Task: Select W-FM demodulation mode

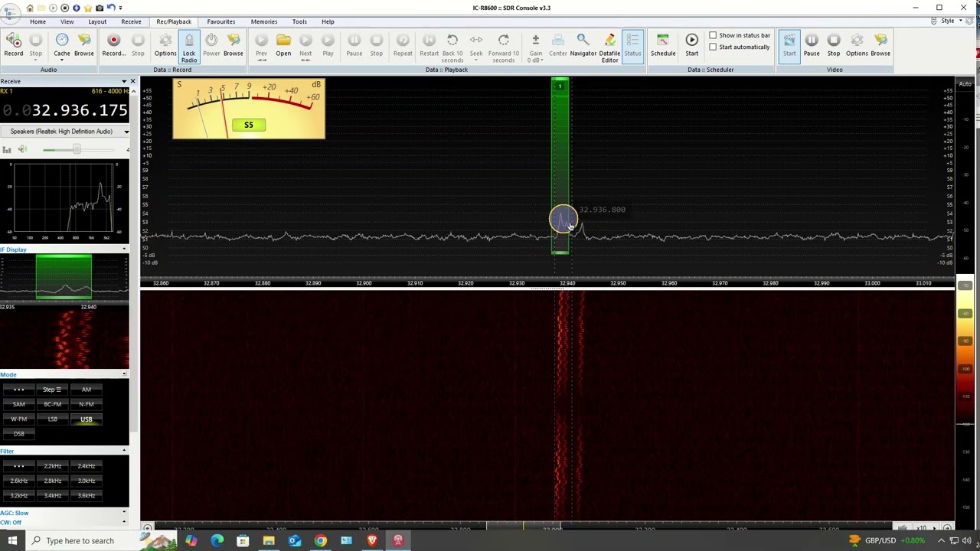Action: pos(19,419)
